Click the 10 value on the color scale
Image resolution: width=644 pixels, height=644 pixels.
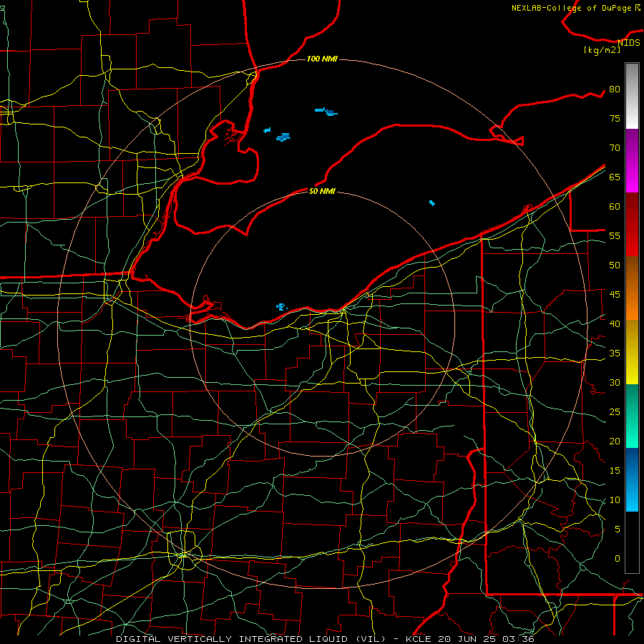(x=615, y=500)
